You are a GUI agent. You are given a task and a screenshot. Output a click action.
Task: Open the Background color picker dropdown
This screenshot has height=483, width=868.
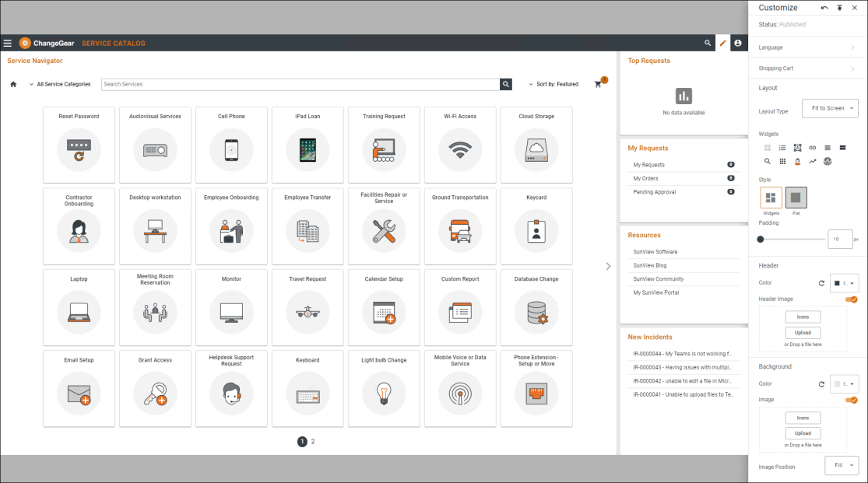pos(844,384)
